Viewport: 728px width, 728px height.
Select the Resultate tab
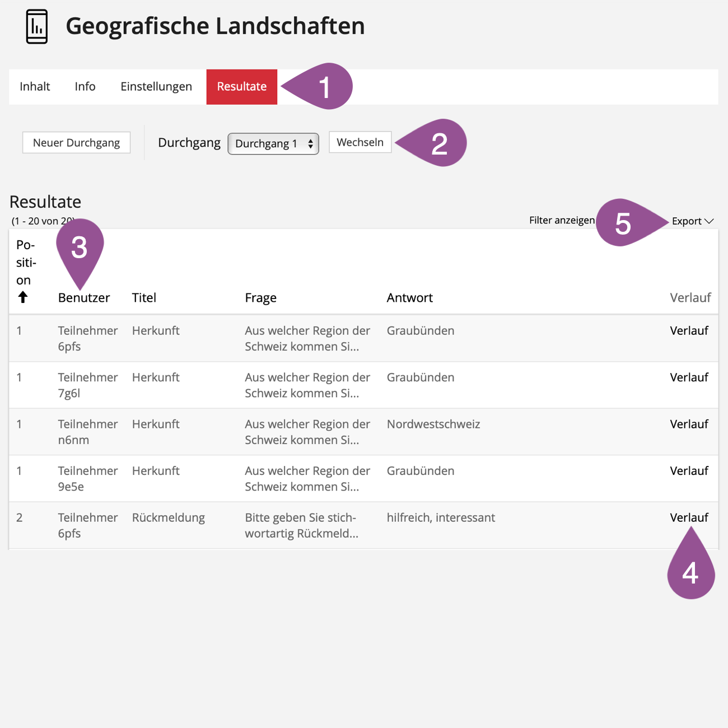pyautogui.click(x=241, y=87)
